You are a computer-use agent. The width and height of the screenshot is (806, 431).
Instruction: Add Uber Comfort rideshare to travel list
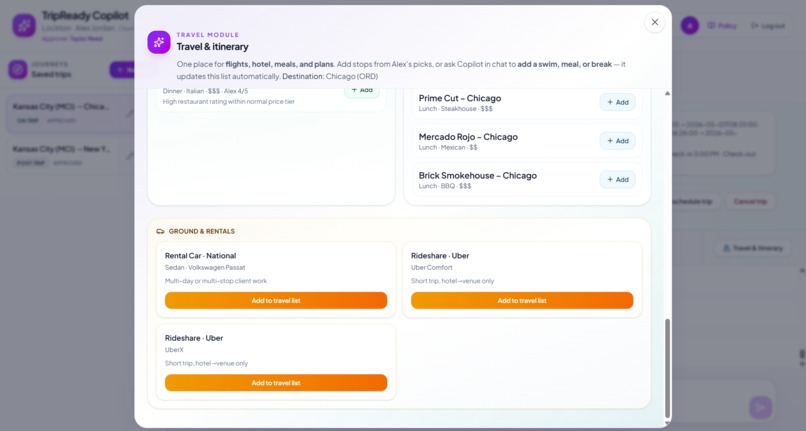522,300
